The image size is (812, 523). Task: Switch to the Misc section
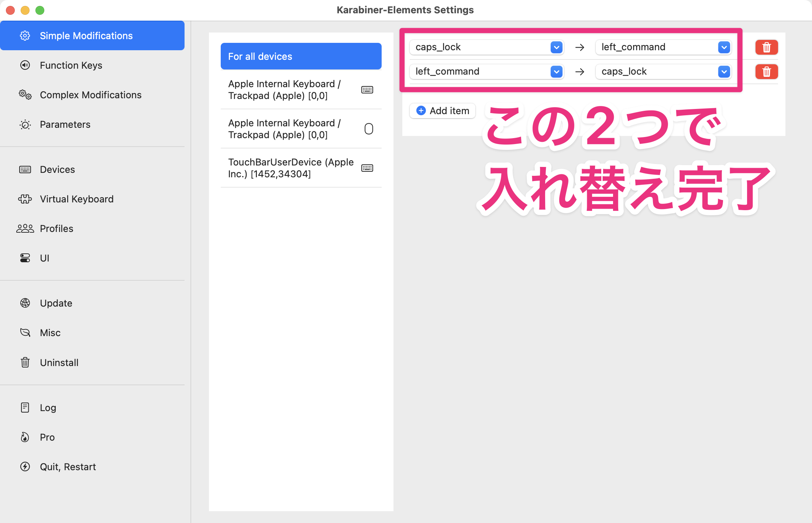pyautogui.click(x=50, y=333)
